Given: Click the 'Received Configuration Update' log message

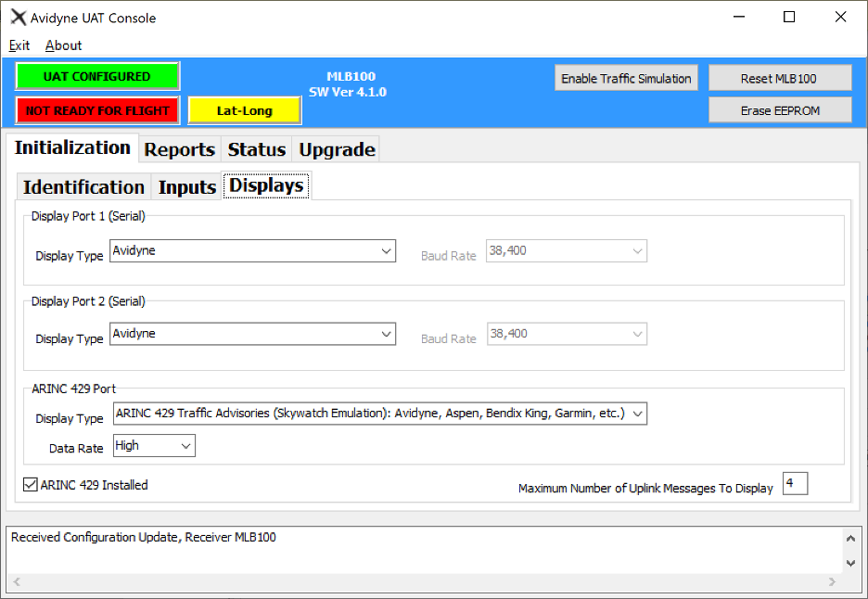Looking at the screenshot, I should pyautogui.click(x=144, y=537).
